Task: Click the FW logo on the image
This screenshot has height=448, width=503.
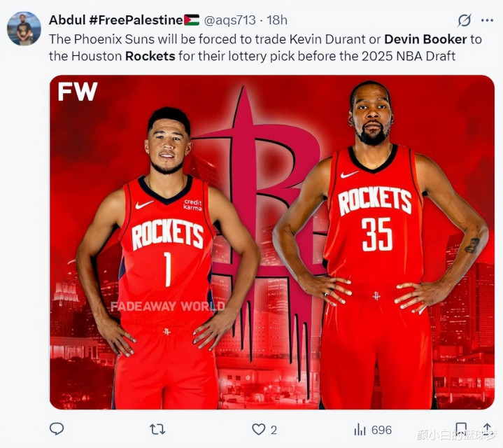Action: pos(78,92)
